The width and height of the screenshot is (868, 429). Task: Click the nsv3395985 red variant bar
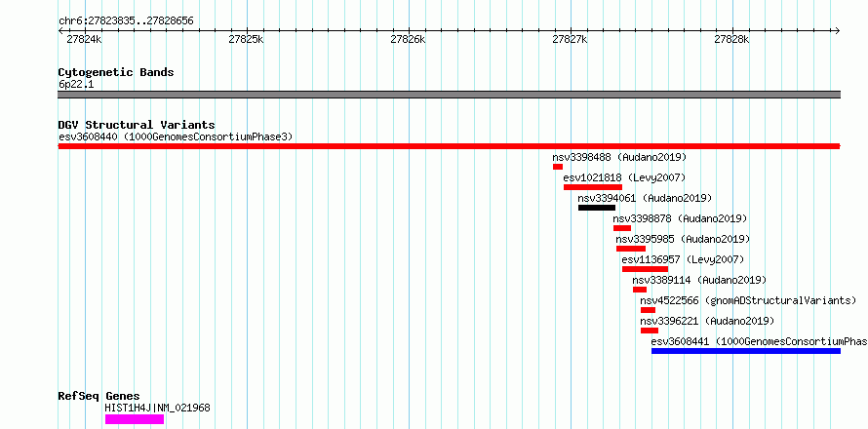(x=631, y=249)
